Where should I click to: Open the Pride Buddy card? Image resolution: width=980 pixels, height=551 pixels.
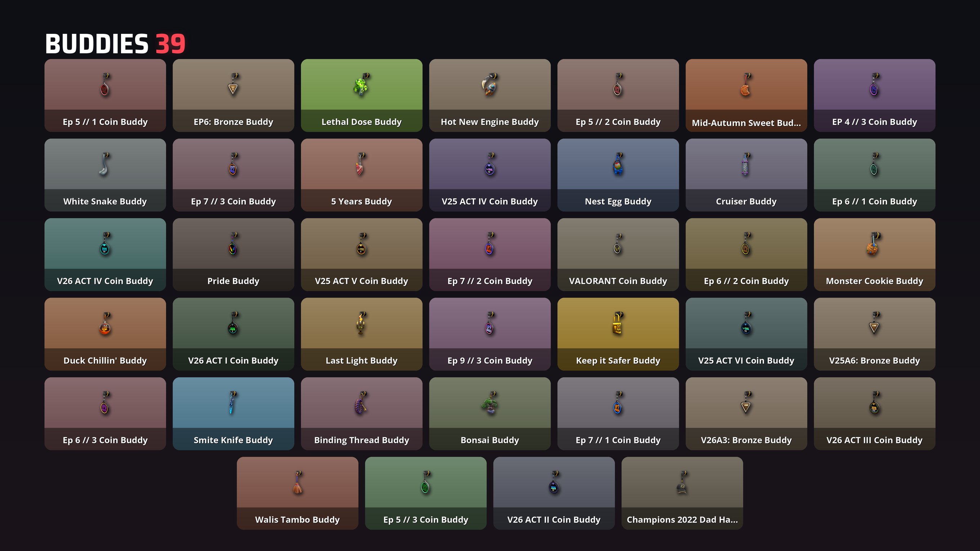[x=233, y=254]
